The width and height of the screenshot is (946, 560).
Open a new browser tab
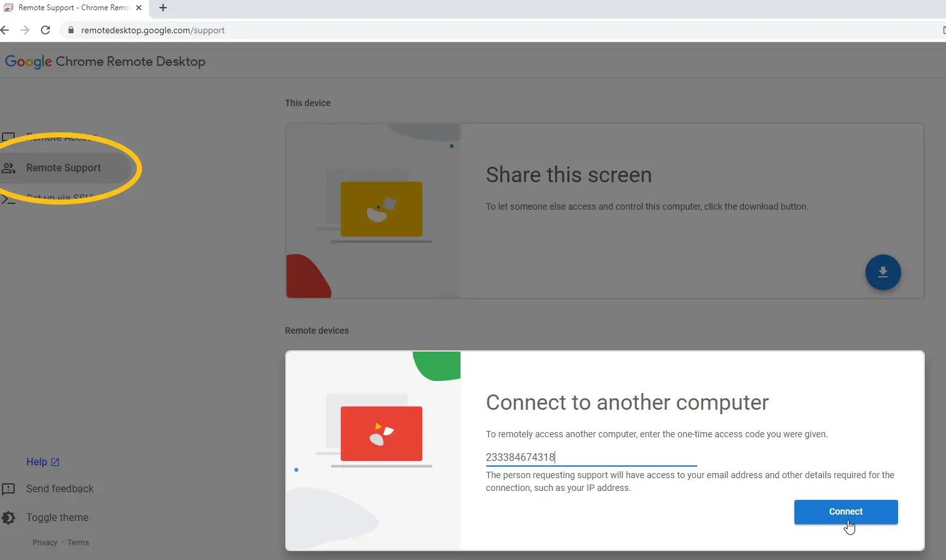tap(163, 8)
